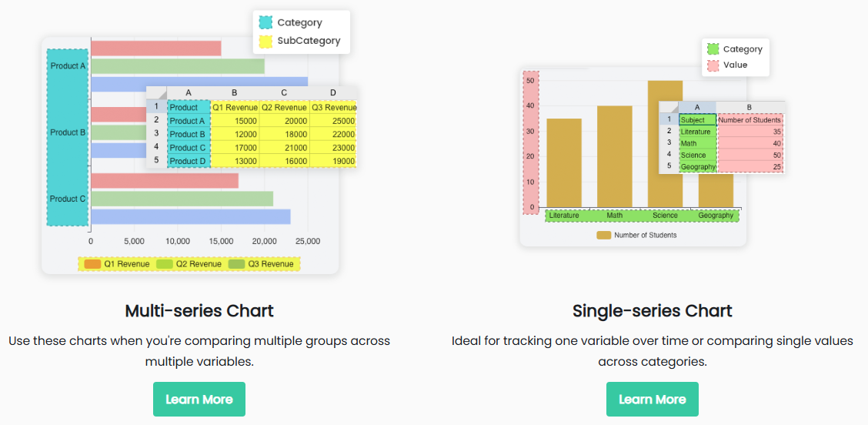Click the Product D spreadsheet cell

(188, 161)
